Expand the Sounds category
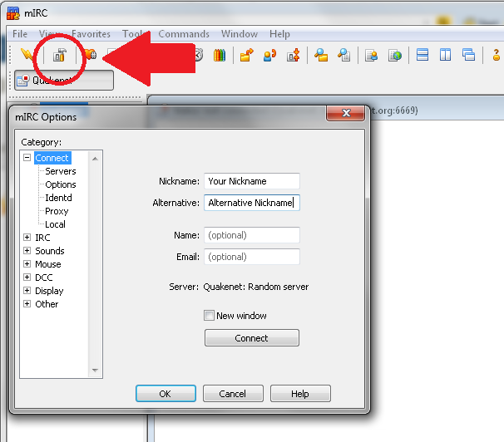Viewport: 504px width, 442px height. pyautogui.click(x=27, y=251)
